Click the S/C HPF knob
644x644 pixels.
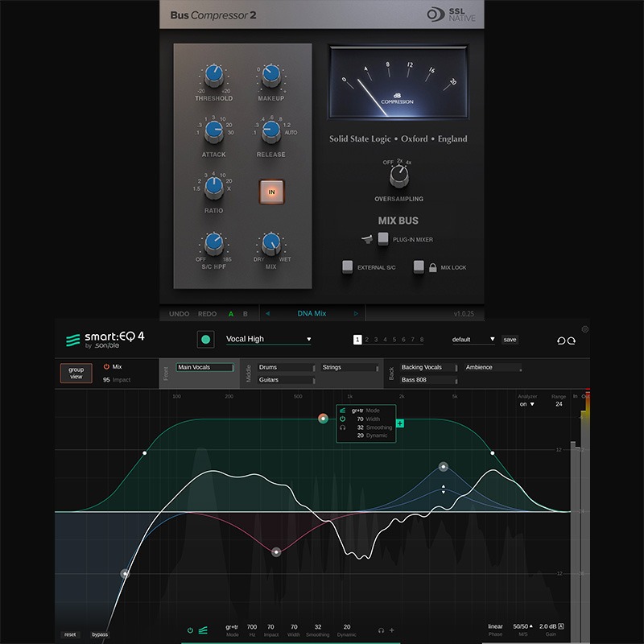[x=213, y=244]
